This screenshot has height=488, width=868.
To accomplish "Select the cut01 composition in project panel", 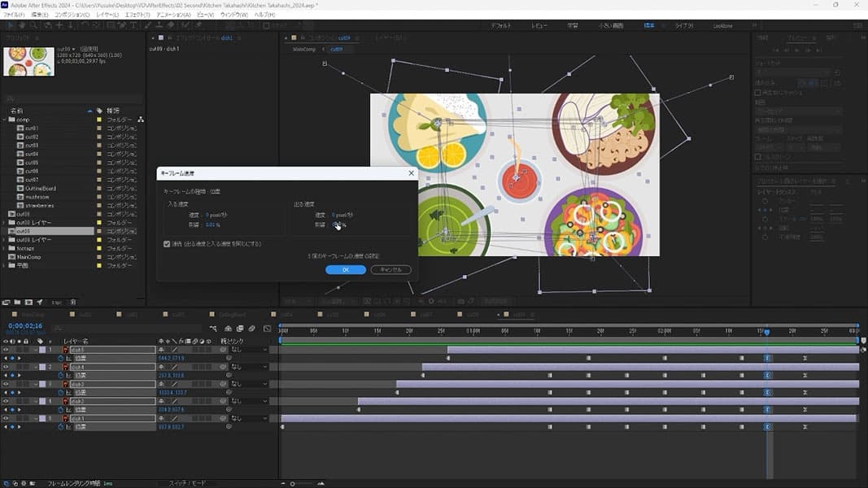I will (x=32, y=129).
